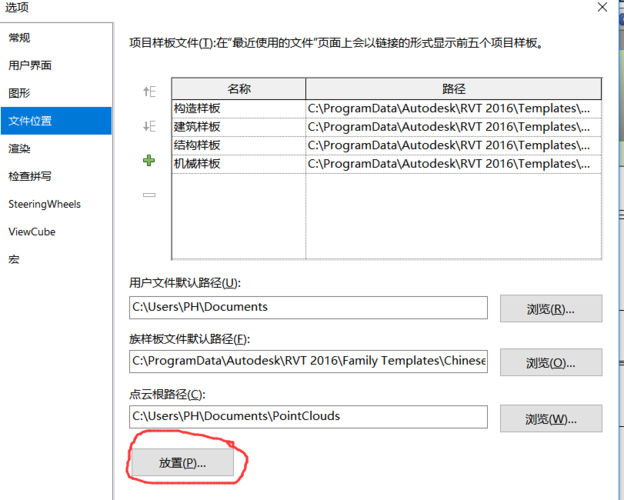Click the 族样板文件默认路径 input field
Screen dimensions: 624x500
(x=308, y=361)
